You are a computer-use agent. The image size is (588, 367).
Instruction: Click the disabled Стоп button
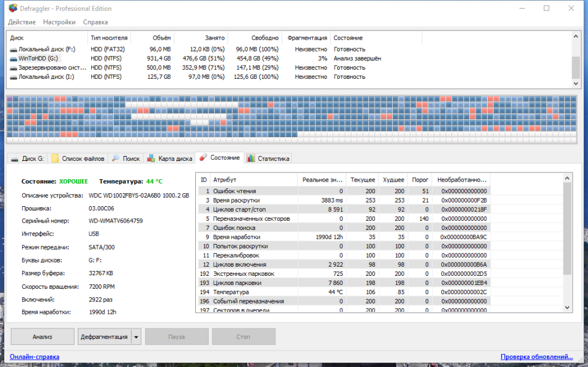click(x=244, y=336)
